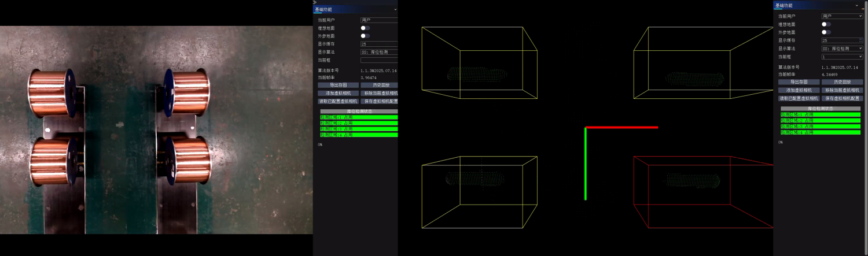Viewport: 868px width, 256px height.
Task: Toggle 外参地面 switch in the left panel
Action: pos(365,36)
